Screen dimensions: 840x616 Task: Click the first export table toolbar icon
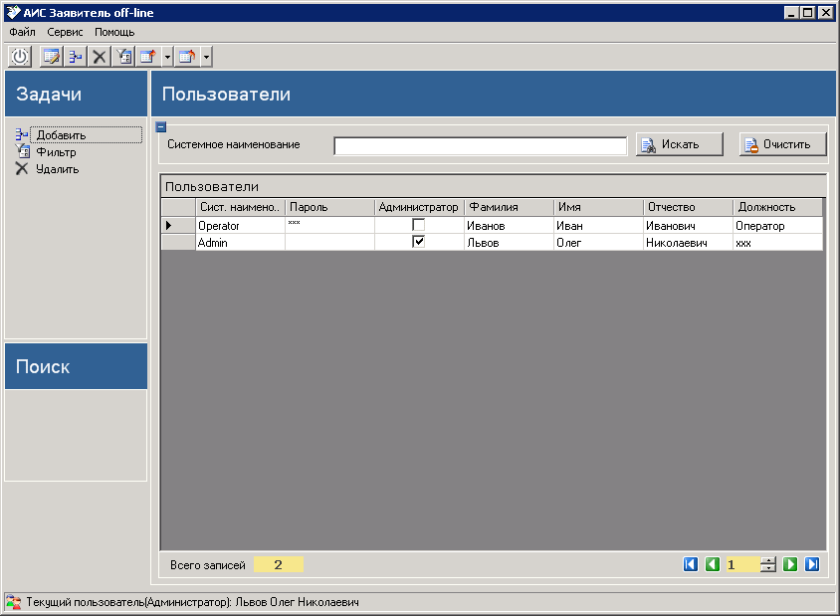pos(148,57)
